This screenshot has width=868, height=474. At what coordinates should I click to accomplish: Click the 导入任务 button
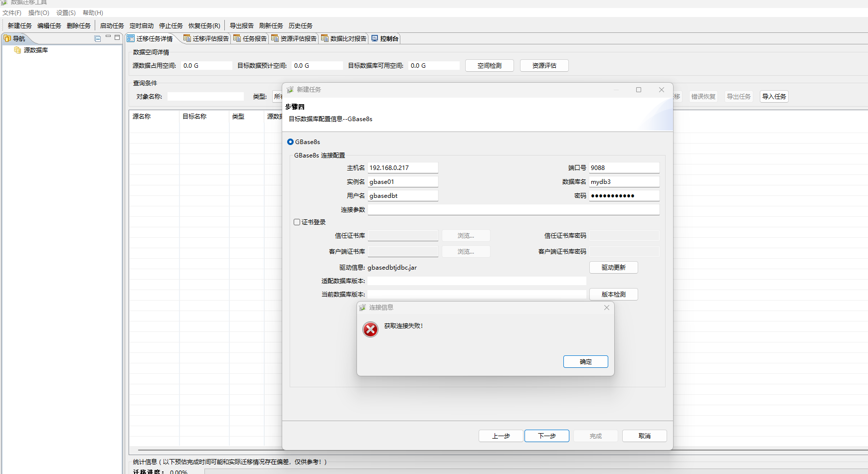(x=774, y=97)
